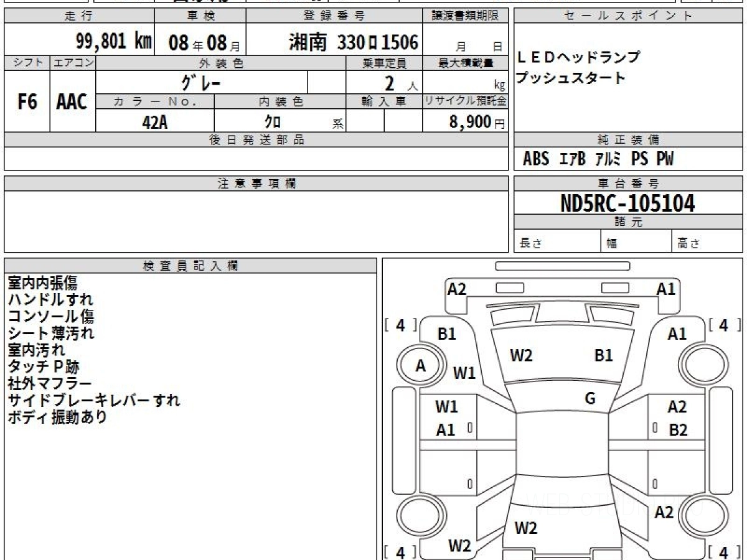Click the 輸入車 header

(384, 102)
